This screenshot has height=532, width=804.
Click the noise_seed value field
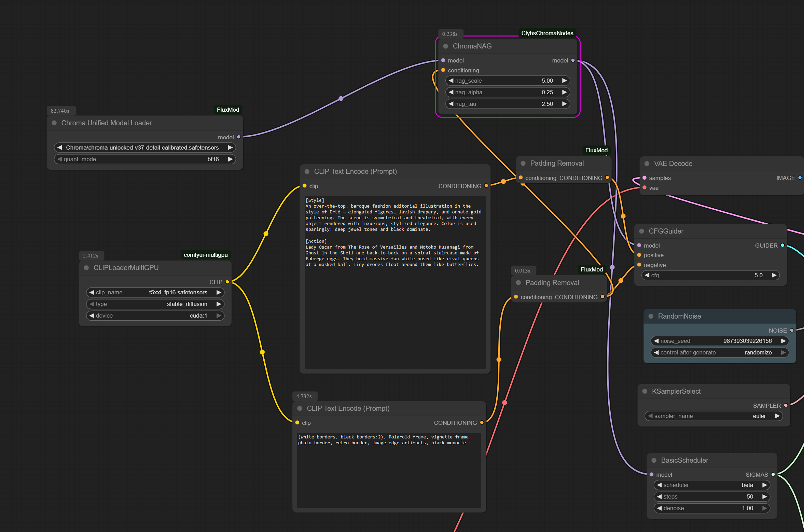tap(720, 341)
